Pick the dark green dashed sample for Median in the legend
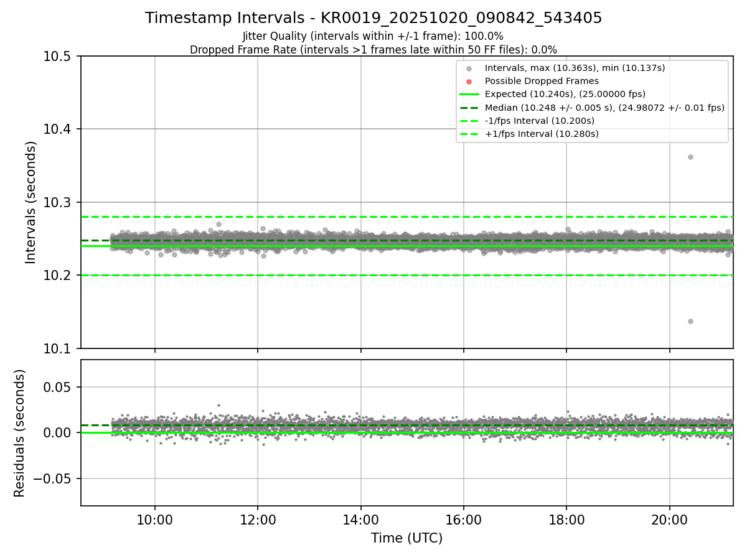The image size is (747, 560). tap(469, 108)
